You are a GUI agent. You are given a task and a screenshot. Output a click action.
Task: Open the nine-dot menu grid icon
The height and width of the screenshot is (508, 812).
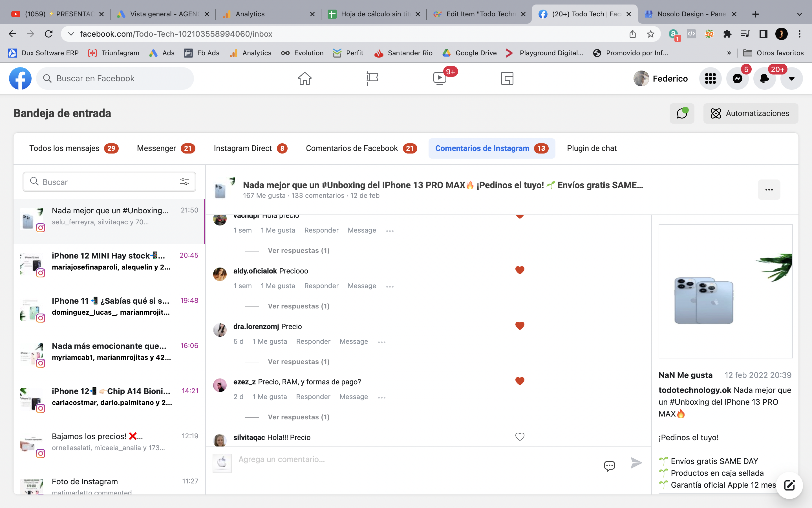point(710,78)
